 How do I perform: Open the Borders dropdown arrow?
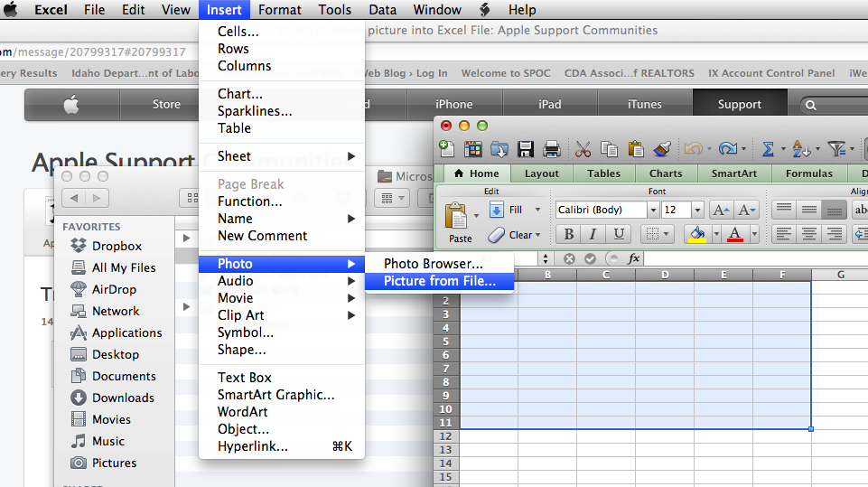(x=666, y=234)
